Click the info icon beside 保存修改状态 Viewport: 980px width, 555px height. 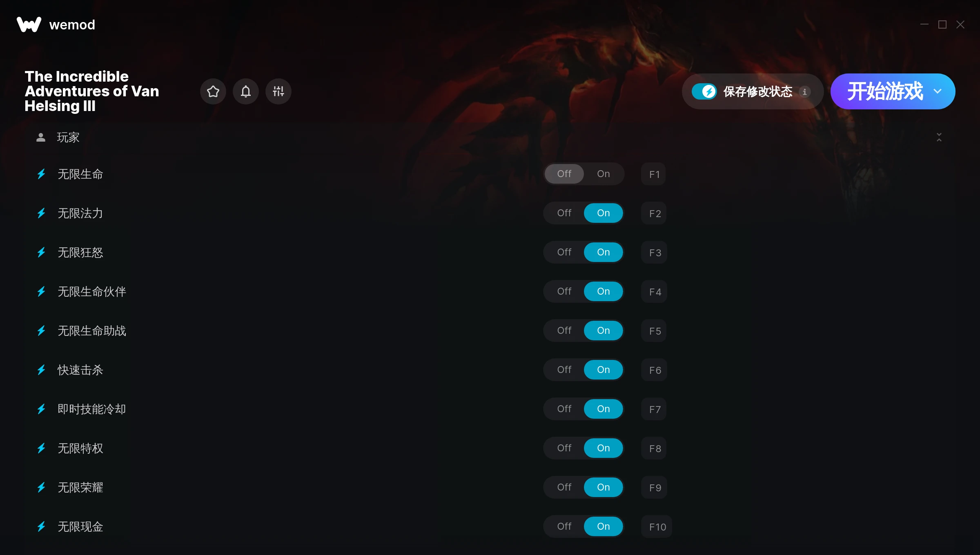pyautogui.click(x=804, y=92)
